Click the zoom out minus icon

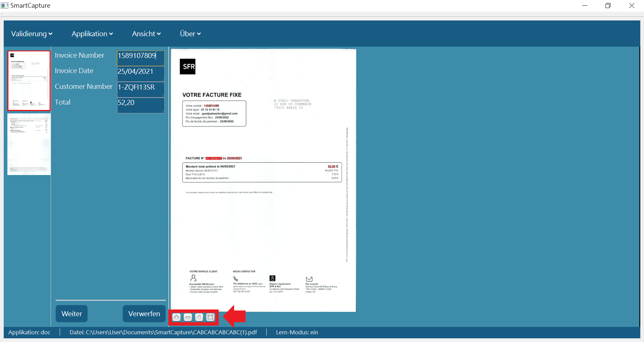[188, 317]
